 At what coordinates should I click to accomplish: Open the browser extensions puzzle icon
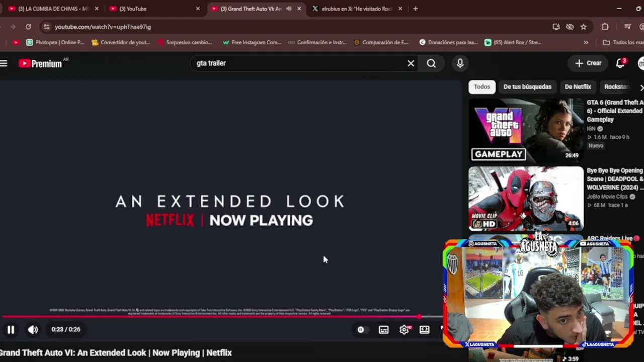pos(605,27)
